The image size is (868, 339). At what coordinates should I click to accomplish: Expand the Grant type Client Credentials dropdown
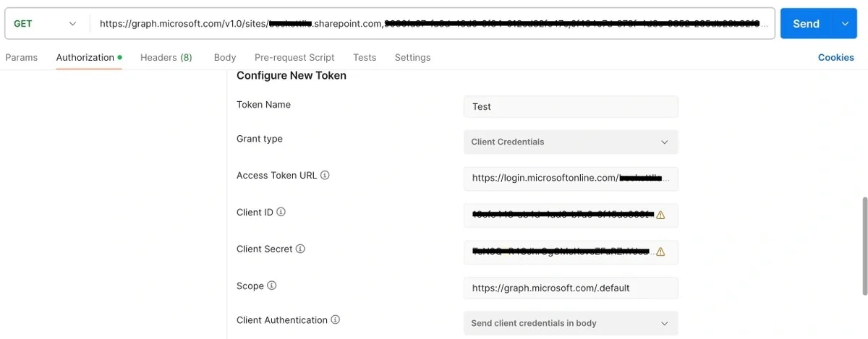pos(571,142)
